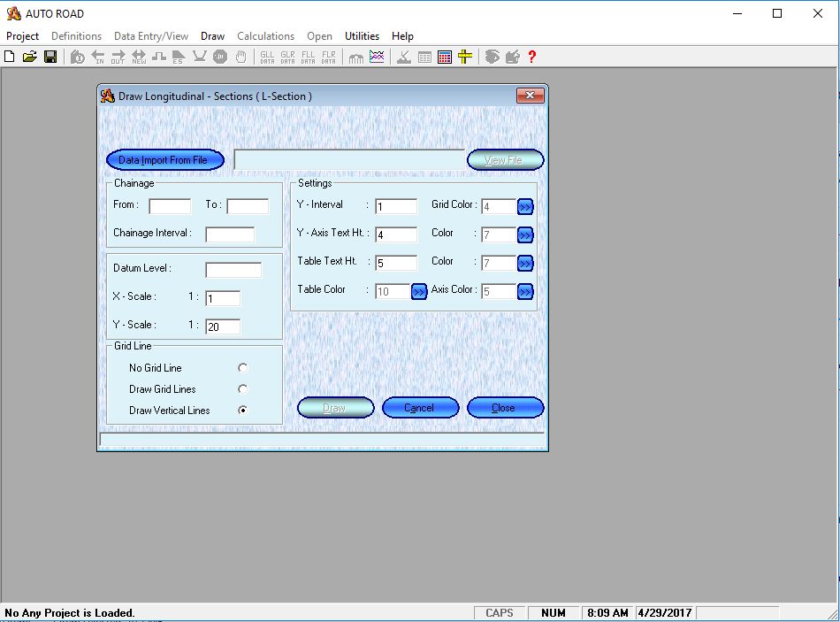Open color picker beside Table Text Ht. Color

525,264
